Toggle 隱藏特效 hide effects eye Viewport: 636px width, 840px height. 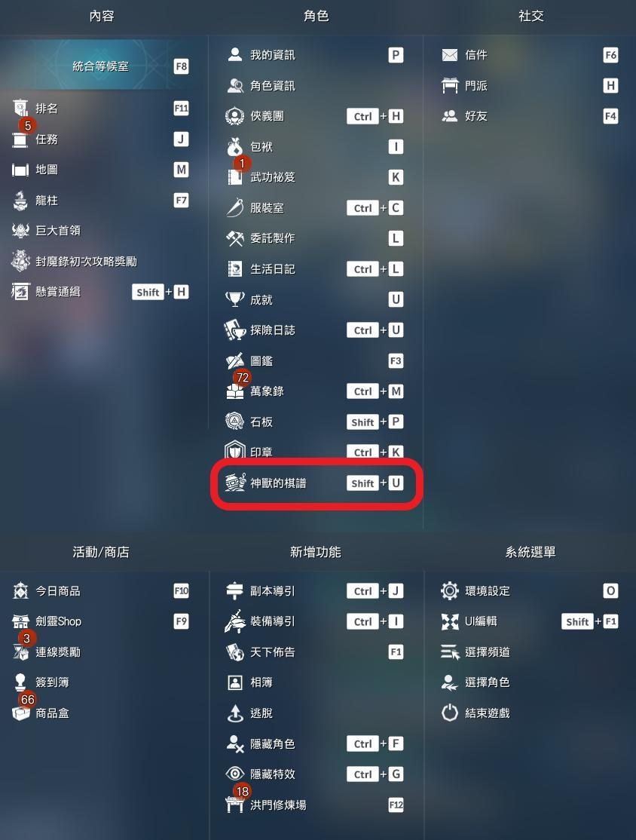(315, 774)
